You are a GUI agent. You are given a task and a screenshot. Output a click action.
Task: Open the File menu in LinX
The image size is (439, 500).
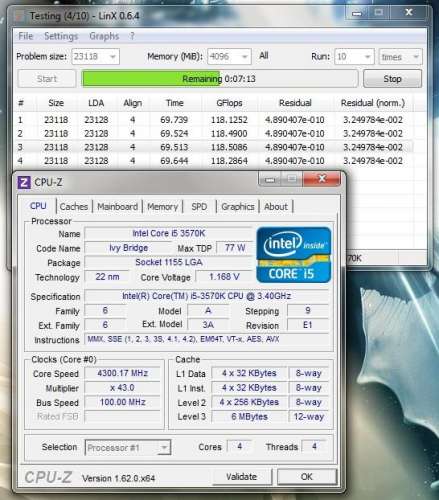tap(25, 36)
